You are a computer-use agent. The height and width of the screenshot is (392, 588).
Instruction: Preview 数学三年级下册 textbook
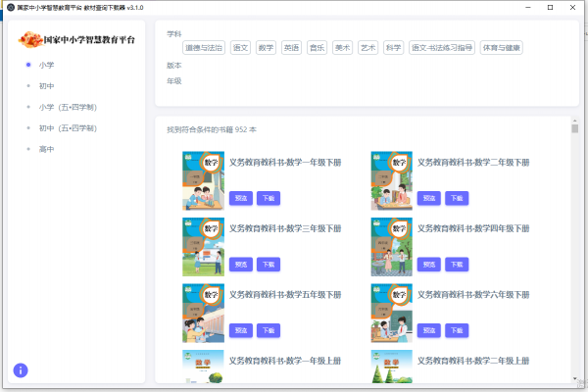coord(241,265)
